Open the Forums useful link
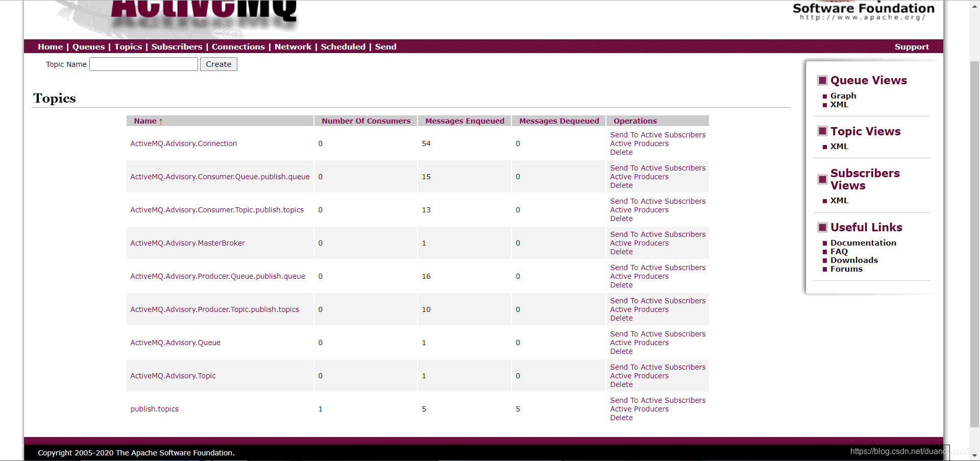 pyautogui.click(x=846, y=269)
